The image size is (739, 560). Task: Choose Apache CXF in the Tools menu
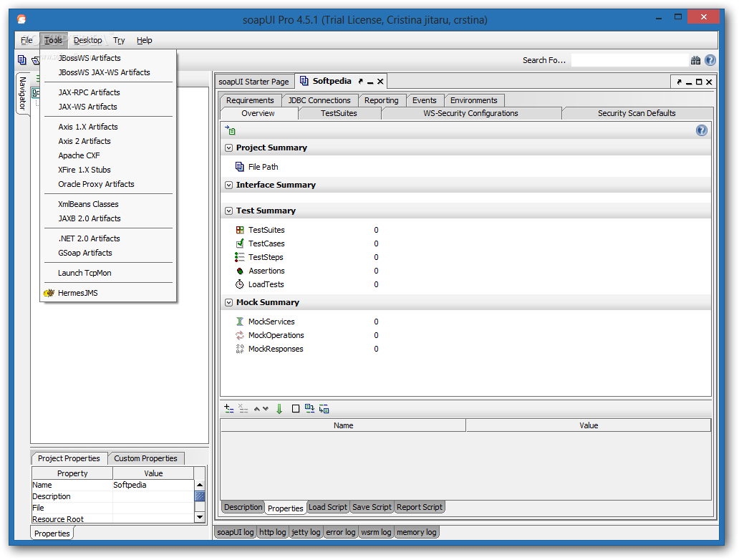click(79, 155)
